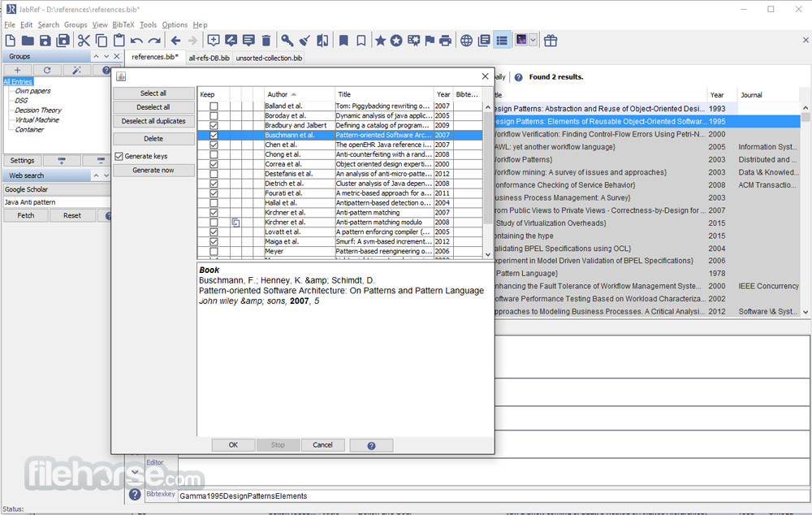Confirm the import with OK
The image size is (812, 515).
tap(233, 445)
